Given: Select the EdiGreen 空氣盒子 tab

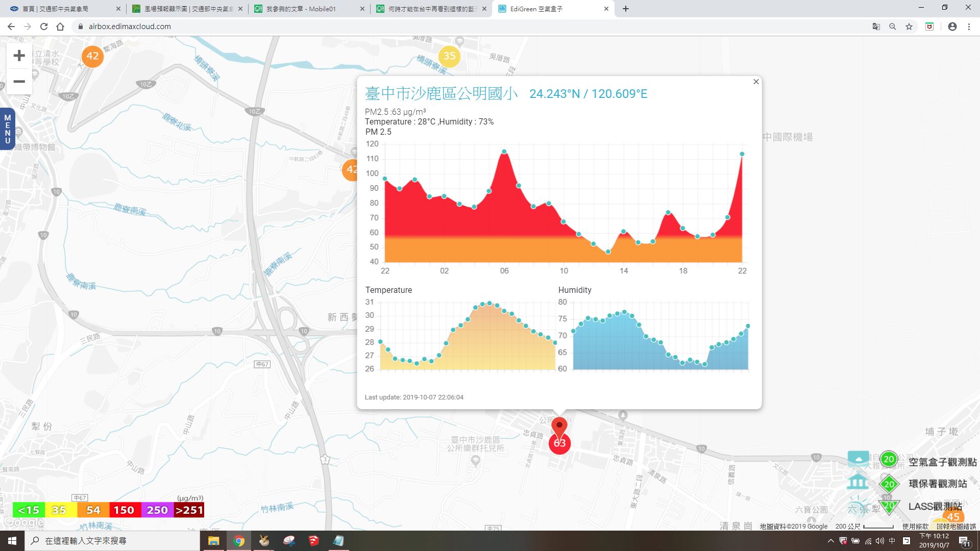Looking at the screenshot, I should pyautogui.click(x=553, y=9).
